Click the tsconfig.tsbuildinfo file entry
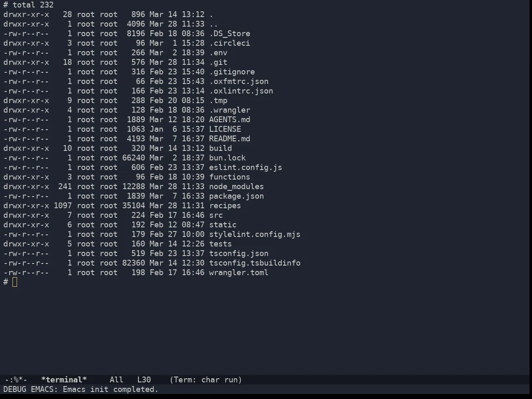This screenshot has height=399, width=532. click(255, 263)
